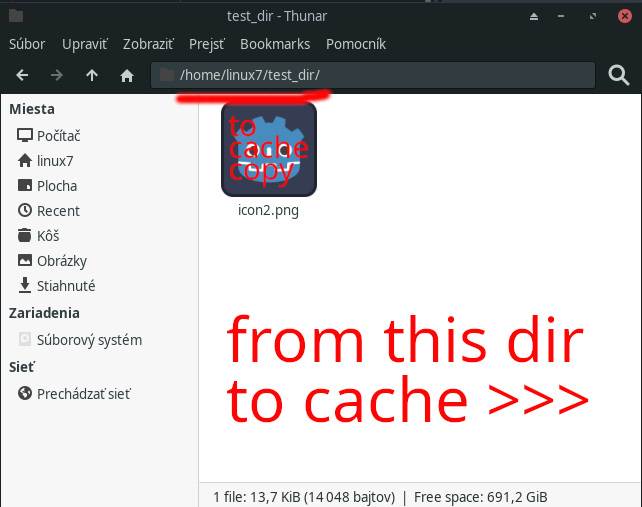Open the home folder via house icon
Screen dimensions: 642x507
127,75
